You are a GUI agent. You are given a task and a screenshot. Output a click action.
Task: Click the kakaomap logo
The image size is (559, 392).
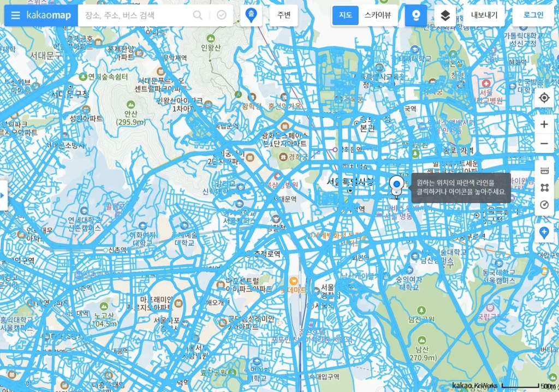[49, 15]
